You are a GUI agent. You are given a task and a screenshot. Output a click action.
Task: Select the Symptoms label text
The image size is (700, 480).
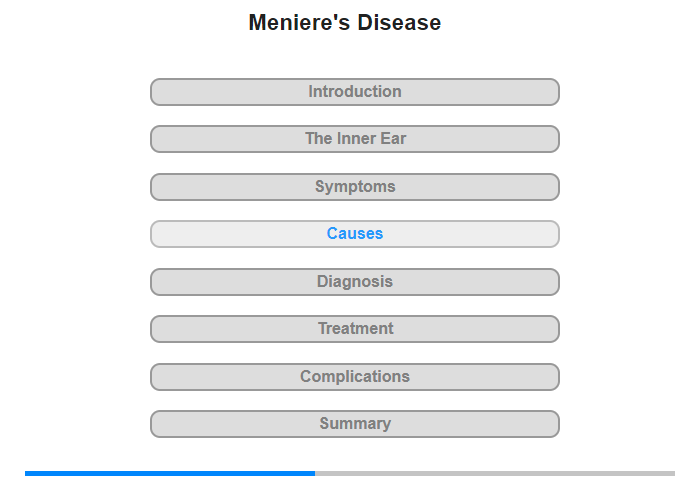(355, 187)
